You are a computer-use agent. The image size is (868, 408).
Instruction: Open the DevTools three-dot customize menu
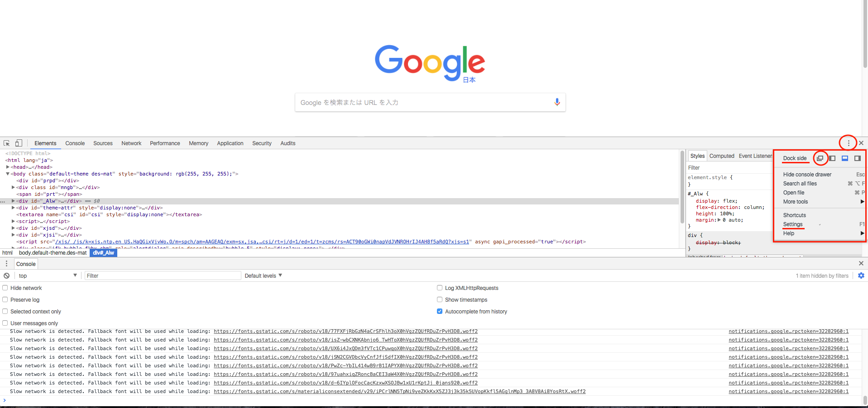[849, 143]
